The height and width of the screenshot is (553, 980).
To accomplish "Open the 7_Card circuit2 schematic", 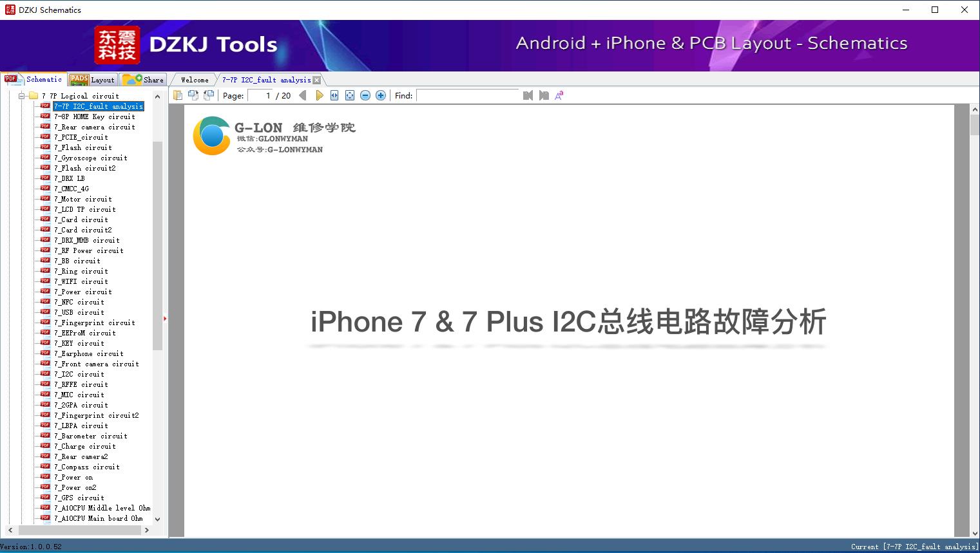I will coord(83,230).
